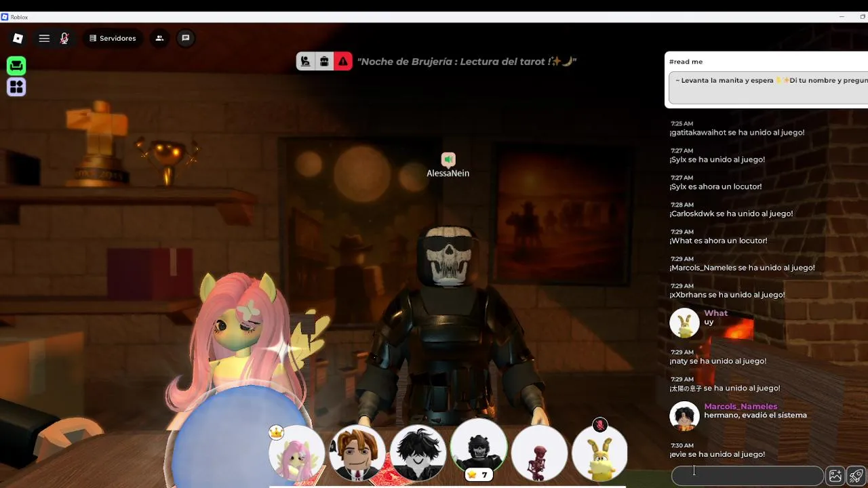This screenshot has height=488, width=868.
Task: Open the hamburger menu in top bar
Action: [x=44, y=39]
